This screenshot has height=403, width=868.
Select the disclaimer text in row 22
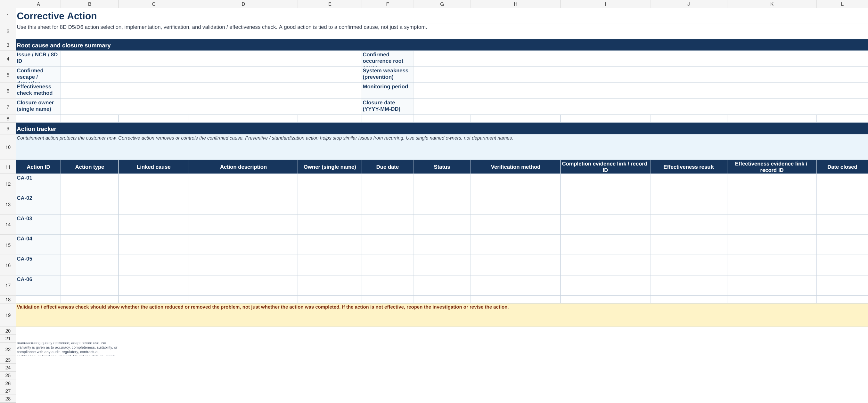pos(67,349)
